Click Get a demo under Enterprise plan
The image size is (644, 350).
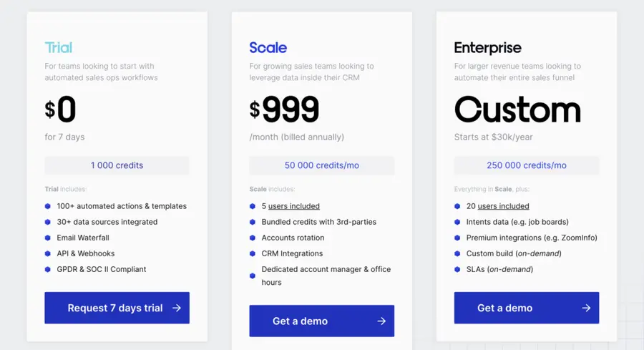tap(527, 308)
